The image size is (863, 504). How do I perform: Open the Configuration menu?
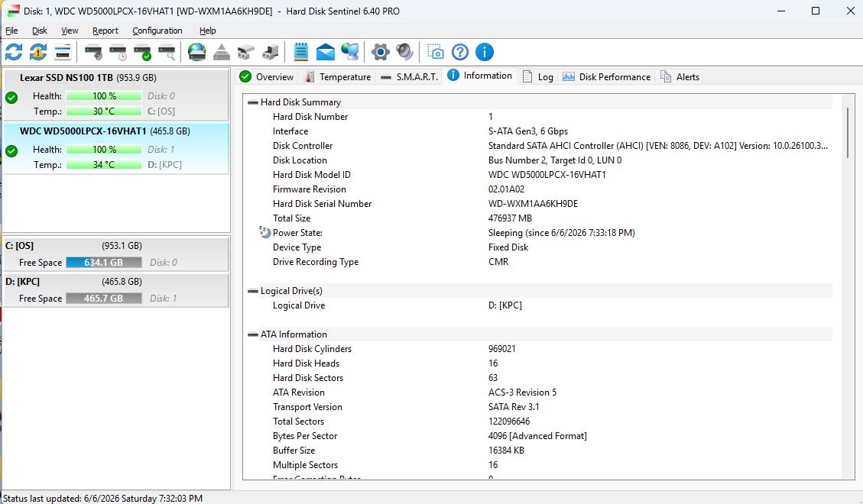(x=157, y=31)
